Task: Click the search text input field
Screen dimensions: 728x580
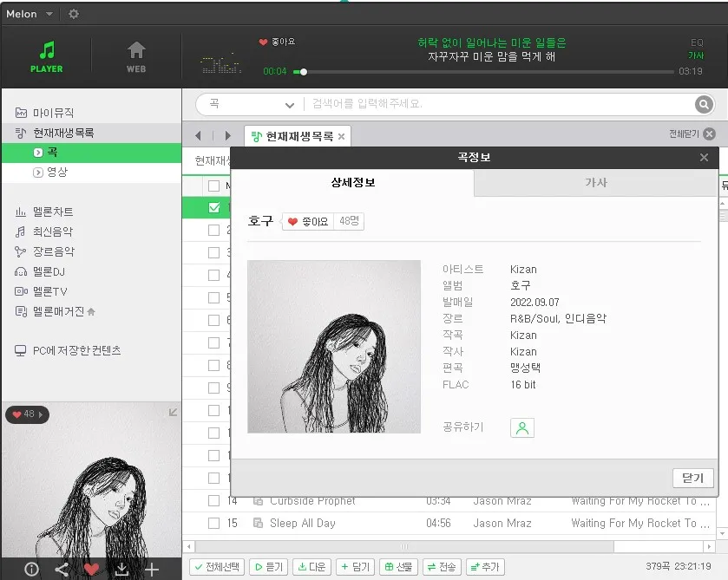Action: [499, 104]
